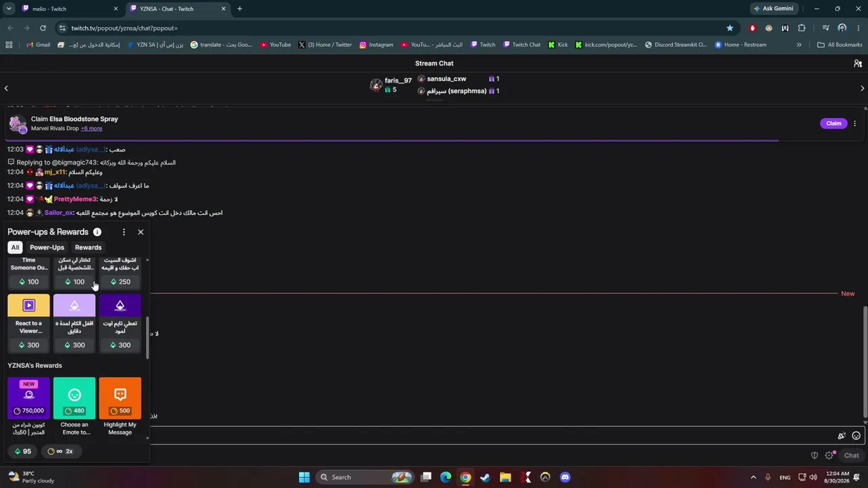The image size is (868, 488).
Task: Send message with the Chat button
Action: tap(851, 455)
